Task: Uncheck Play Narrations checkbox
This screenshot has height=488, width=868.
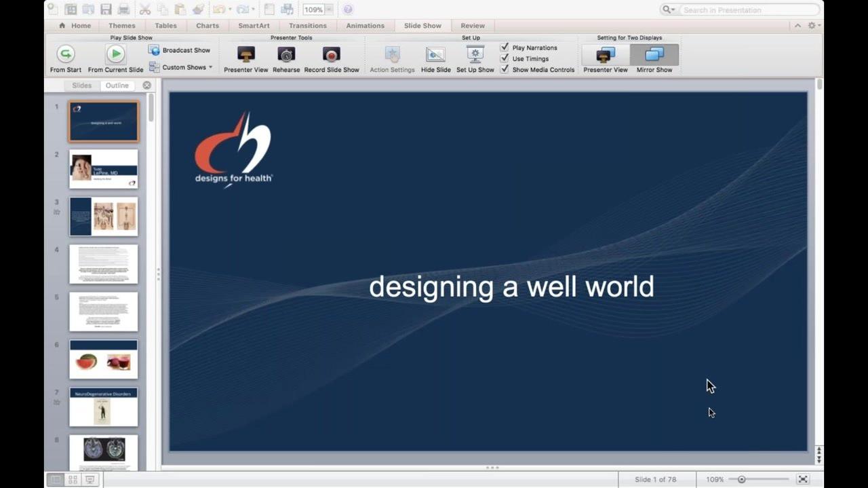Action: pyautogui.click(x=505, y=48)
